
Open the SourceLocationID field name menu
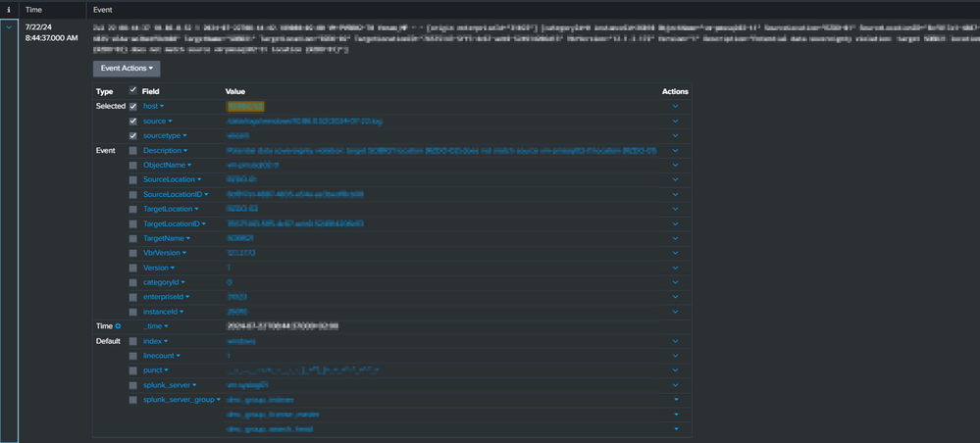point(176,194)
